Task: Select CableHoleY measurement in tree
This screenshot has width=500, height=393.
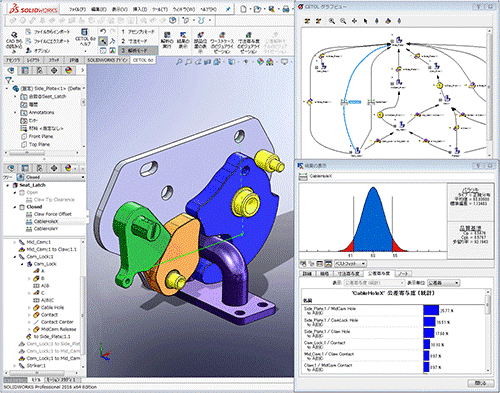Action: point(46,229)
